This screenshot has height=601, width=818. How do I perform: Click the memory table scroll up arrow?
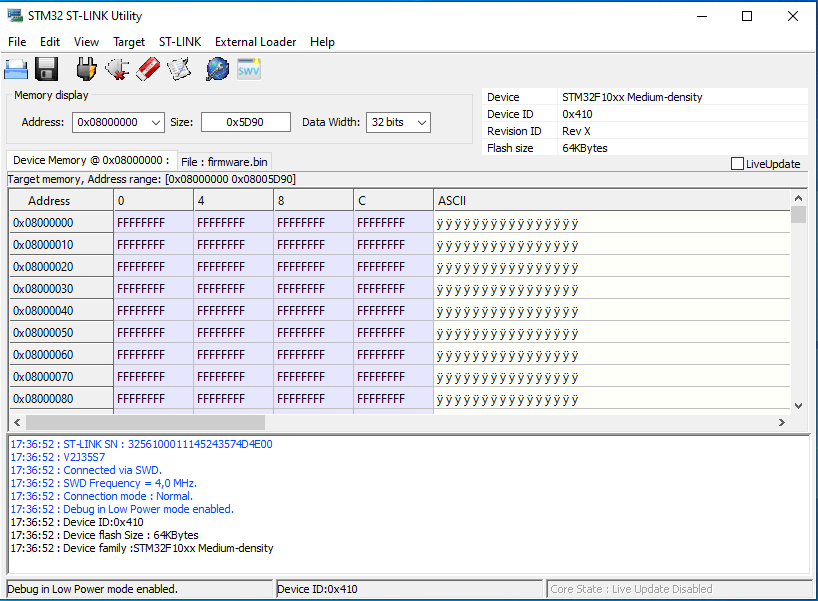click(798, 198)
